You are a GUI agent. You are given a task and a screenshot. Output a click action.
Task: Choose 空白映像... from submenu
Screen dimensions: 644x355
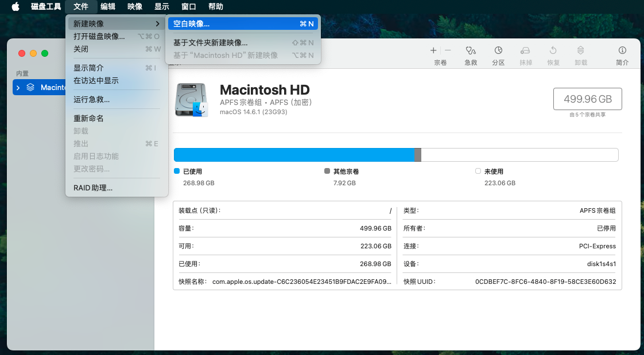coord(243,24)
